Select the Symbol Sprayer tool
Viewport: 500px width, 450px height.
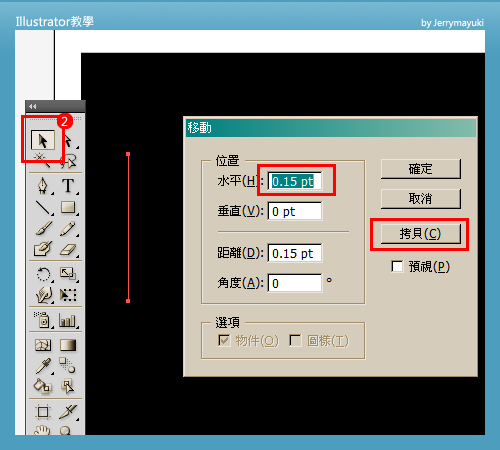click(x=43, y=320)
